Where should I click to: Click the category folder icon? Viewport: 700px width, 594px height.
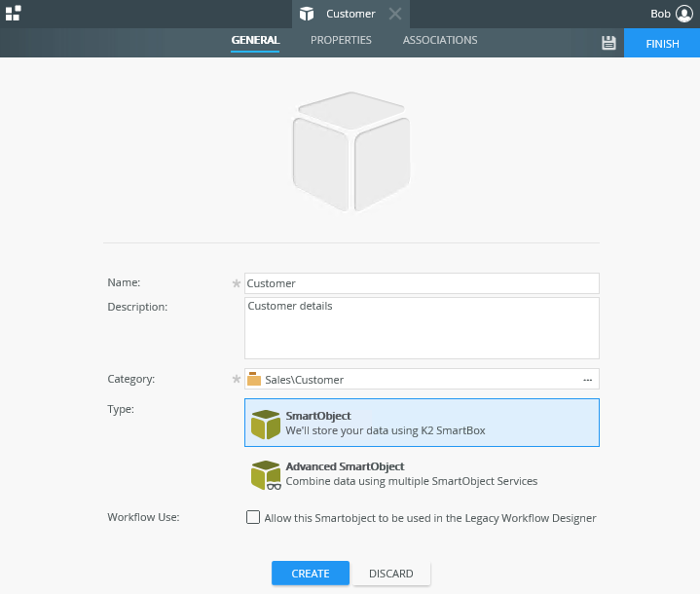(254, 380)
